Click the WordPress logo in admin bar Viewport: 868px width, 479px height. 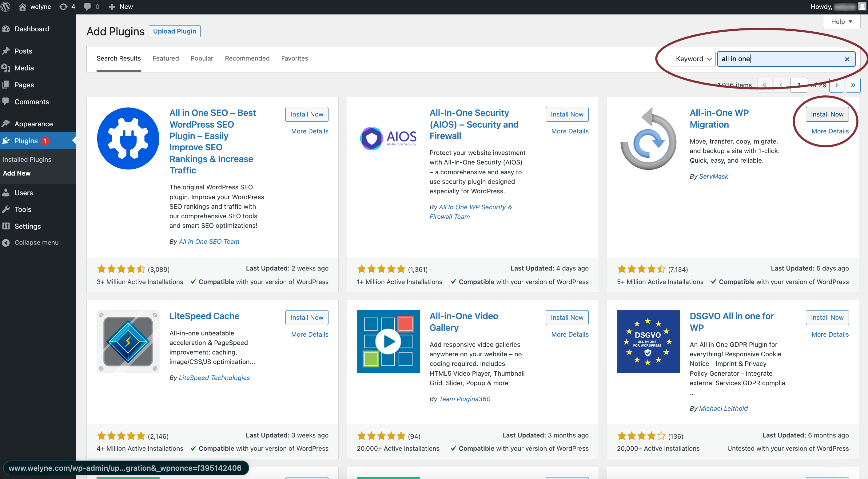coord(6,7)
